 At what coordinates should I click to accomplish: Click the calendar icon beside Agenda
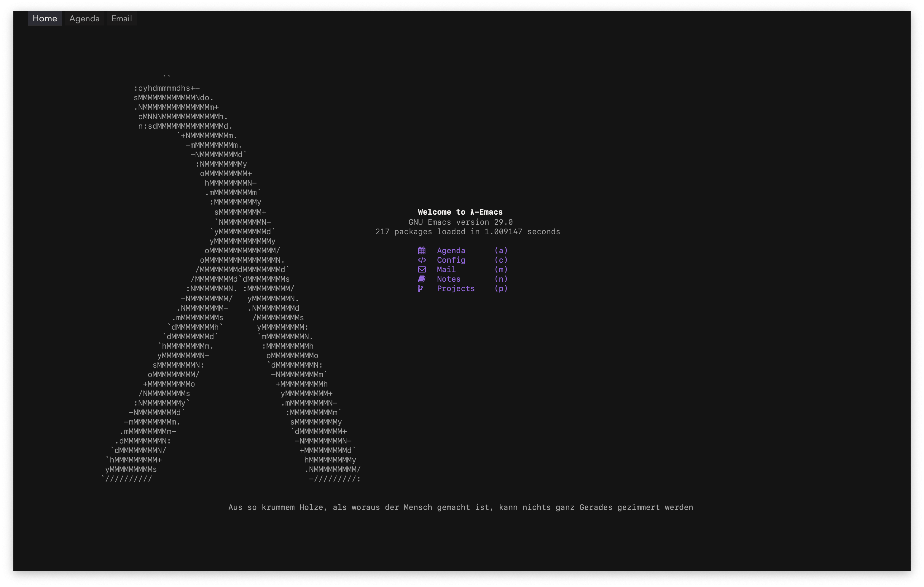point(421,251)
